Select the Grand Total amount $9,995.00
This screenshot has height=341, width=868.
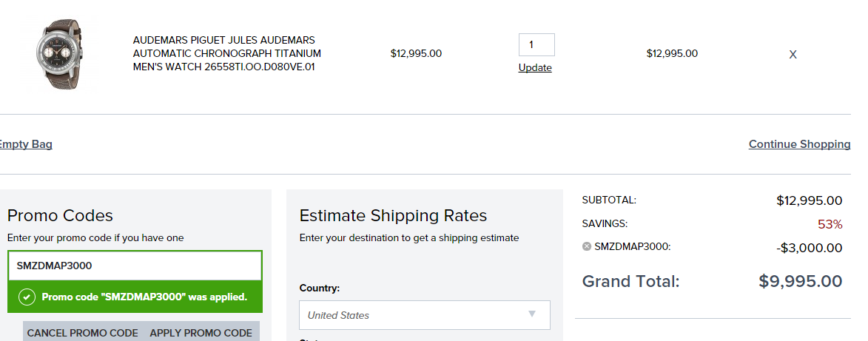coord(801,281)
